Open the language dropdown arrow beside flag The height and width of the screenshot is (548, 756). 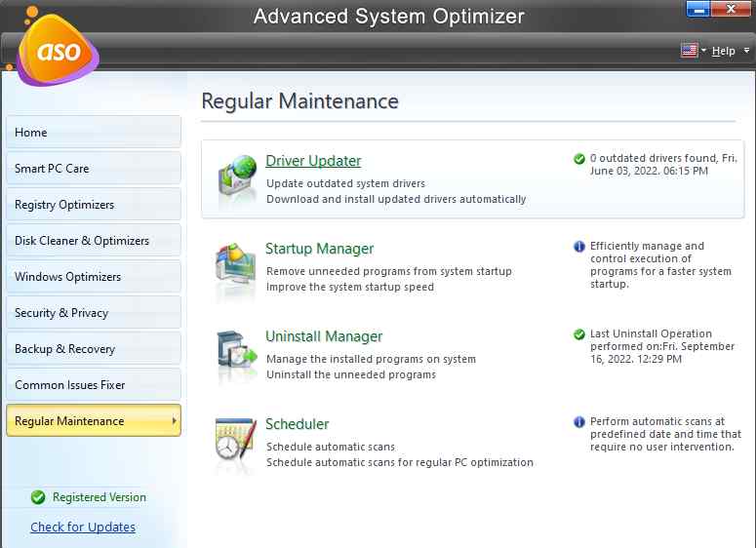click(703, 50)
